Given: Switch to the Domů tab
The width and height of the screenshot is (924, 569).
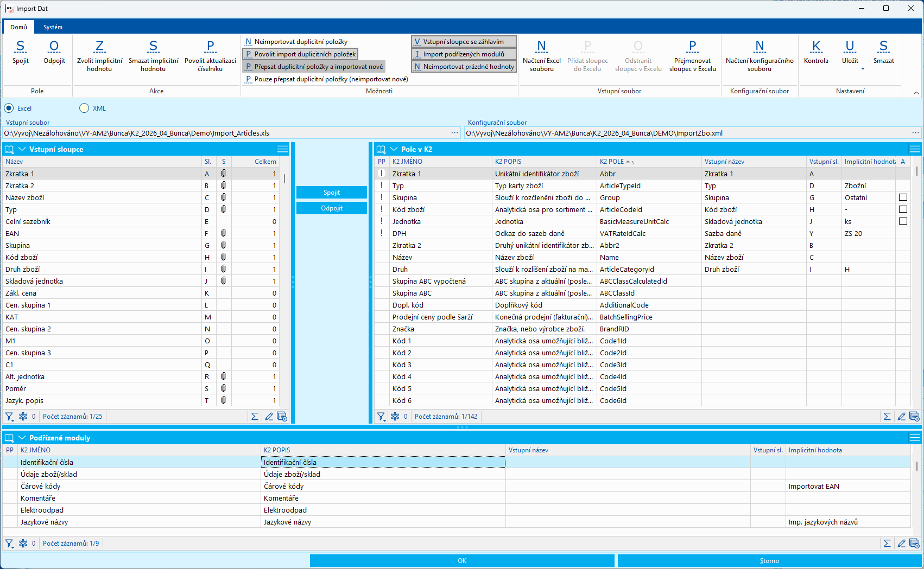Looking at the screenshot, I should tap(18, 27).
